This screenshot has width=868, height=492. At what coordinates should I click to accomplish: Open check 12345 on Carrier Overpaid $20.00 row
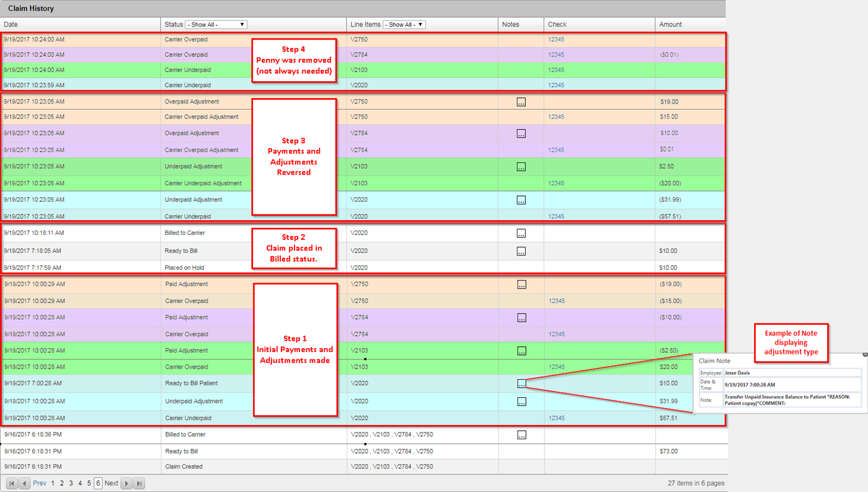click(556, 367)
